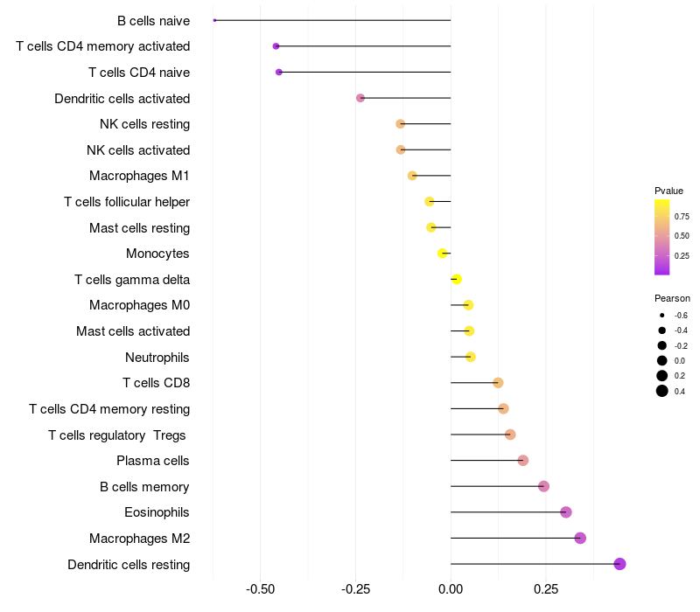This screenshot has width=700, height=612.
Task: Click the T cells gamma delta label
Action: coord(132,280)
